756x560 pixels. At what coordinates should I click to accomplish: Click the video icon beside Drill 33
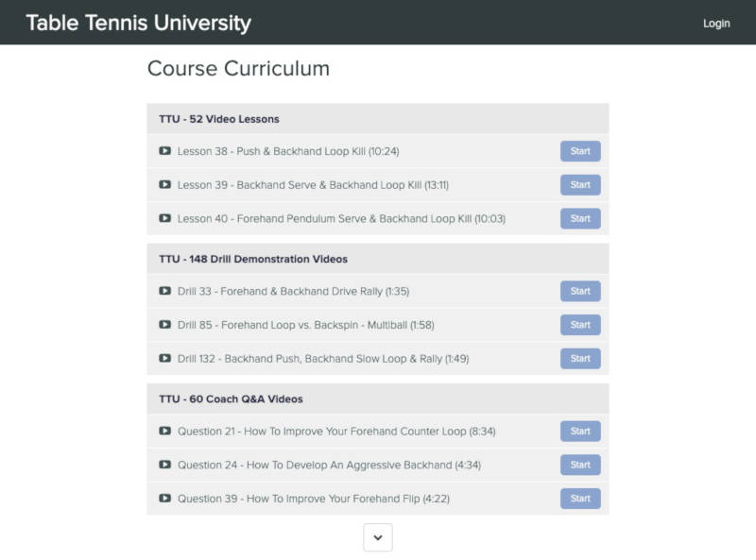(166, 291)
